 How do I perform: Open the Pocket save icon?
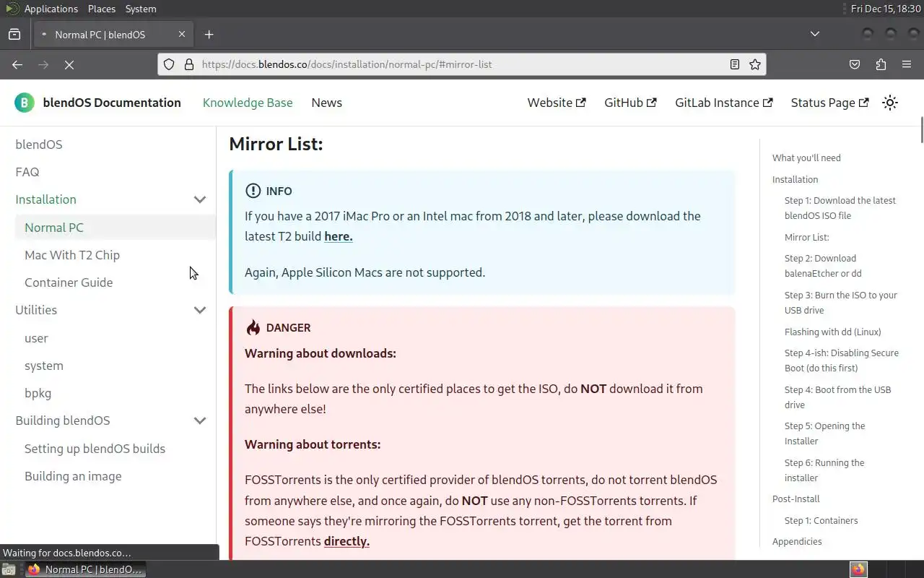pyautogui.click(x=855, y=64)
